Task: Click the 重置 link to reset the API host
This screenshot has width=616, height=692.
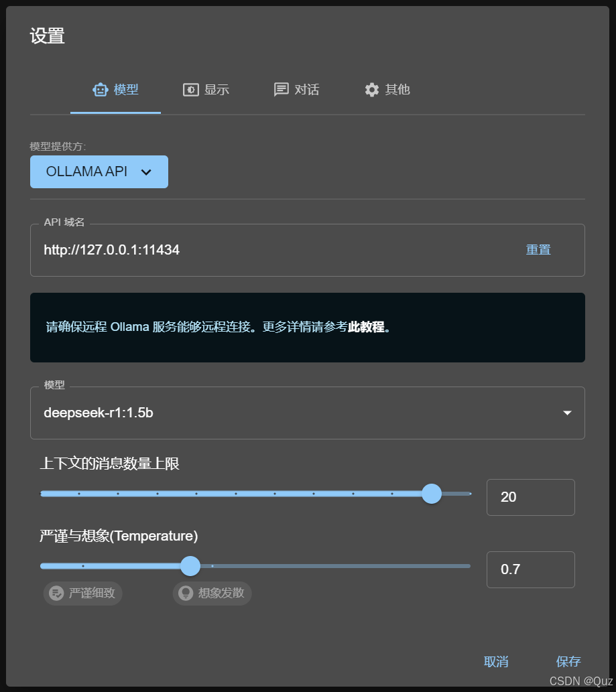Action: pyautogui.click(x=538, y=250)
